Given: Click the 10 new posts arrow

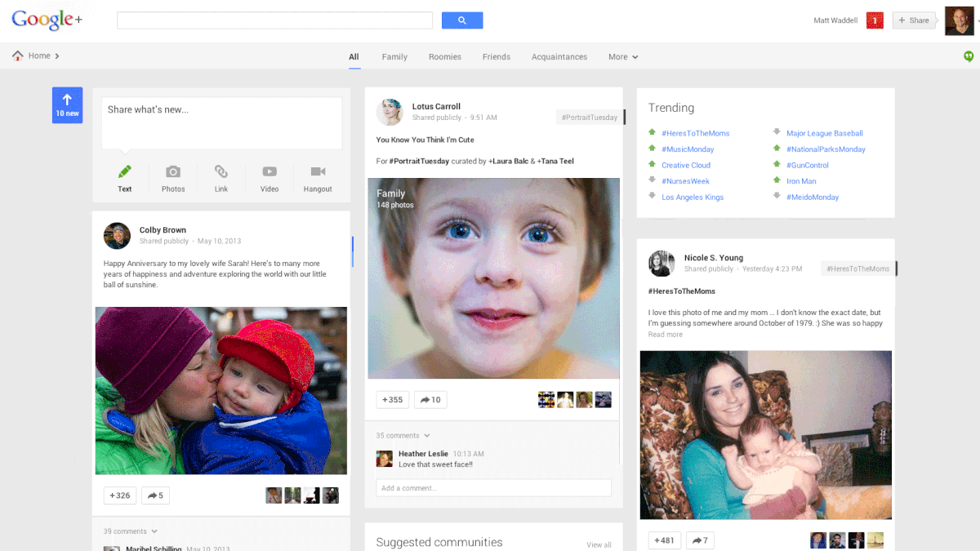Looking at the screenshot, I should (67, 105).
